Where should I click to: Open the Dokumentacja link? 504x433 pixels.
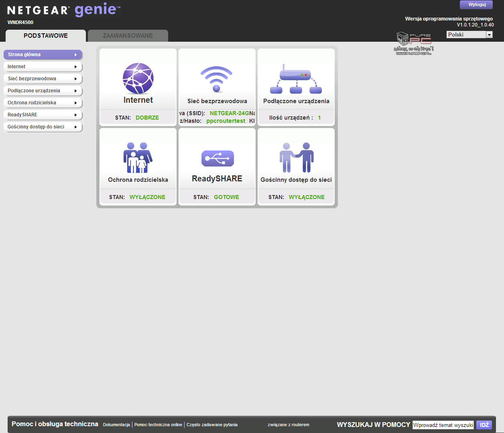click(x=116, y=425)
